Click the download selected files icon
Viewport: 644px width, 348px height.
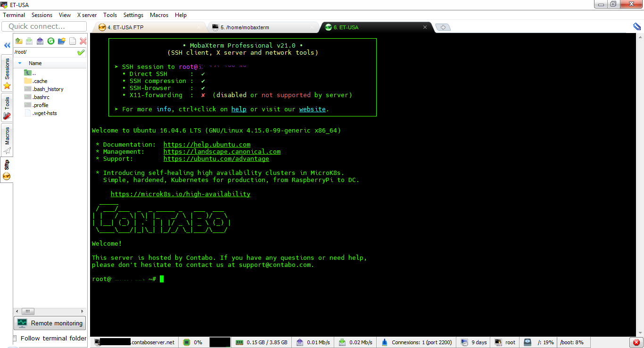click(29, 41)
